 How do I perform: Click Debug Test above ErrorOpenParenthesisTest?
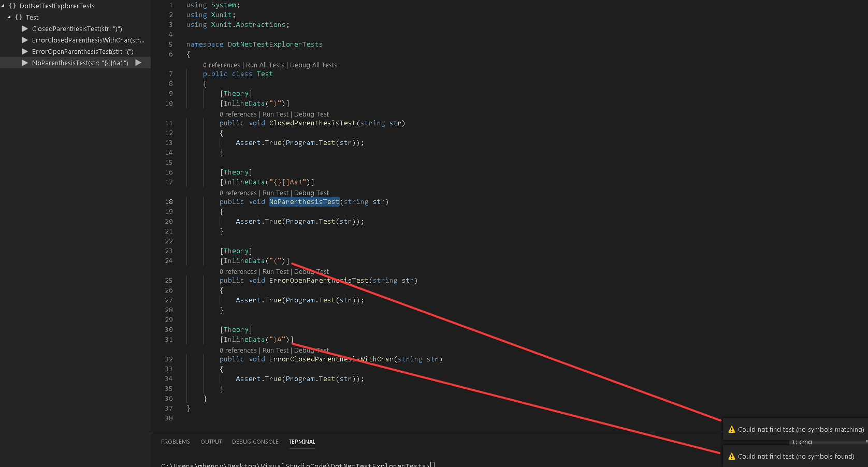coord(311,271)
